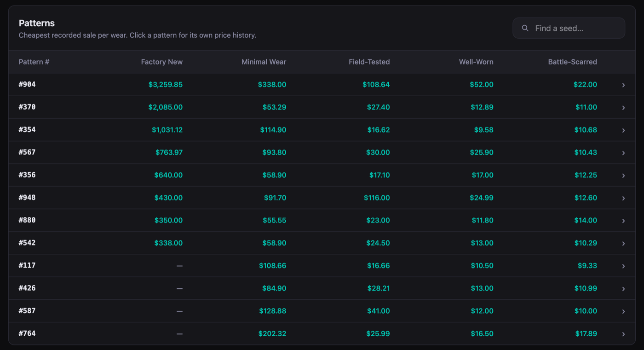The height and width of the screenshot is (350, 644).
Task: Select pattern #542 label
Action: 27,242
